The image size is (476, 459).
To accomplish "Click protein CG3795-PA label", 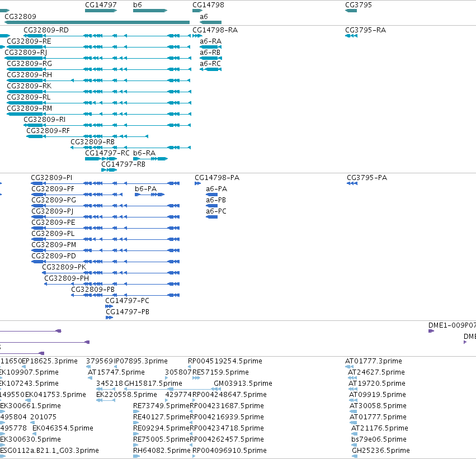I will click(x=367, y=177).
